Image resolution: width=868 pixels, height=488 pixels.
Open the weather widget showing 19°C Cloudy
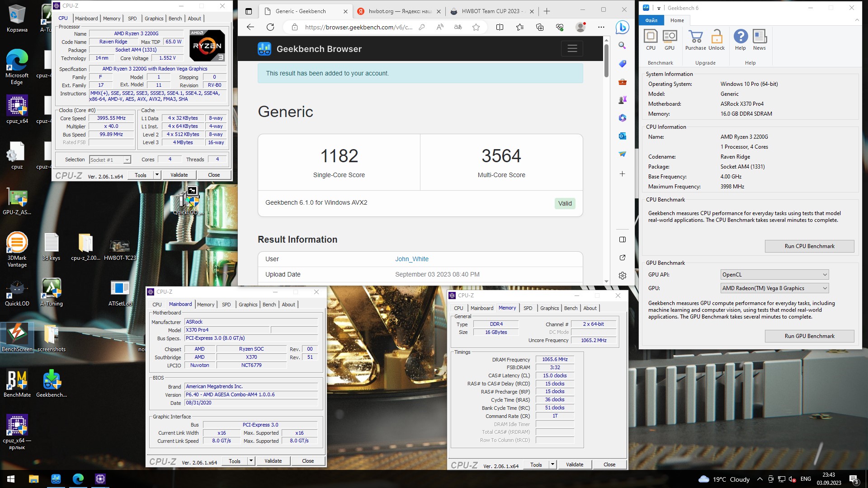coord(724,479)
